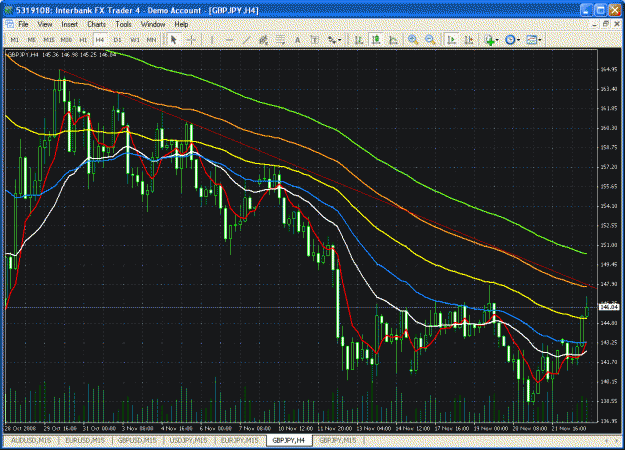
Task: Set timeframe to MN
Action: coord(151,40)
